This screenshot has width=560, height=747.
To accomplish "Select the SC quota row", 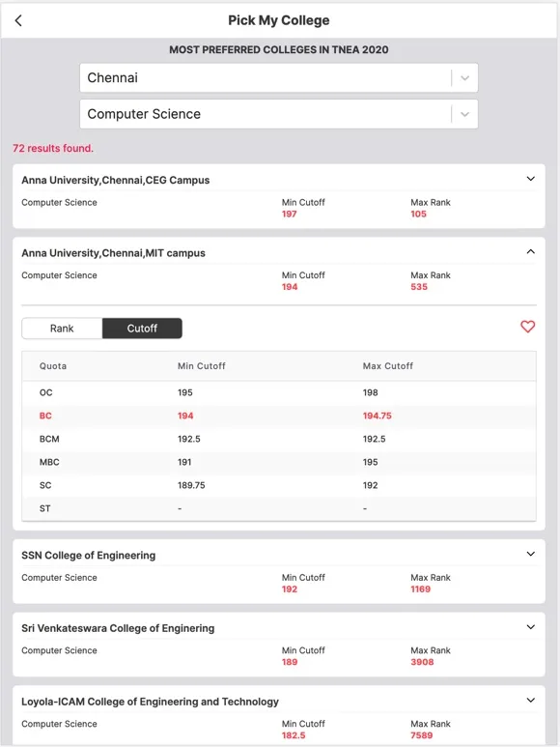I will click(x=279, y=485).
